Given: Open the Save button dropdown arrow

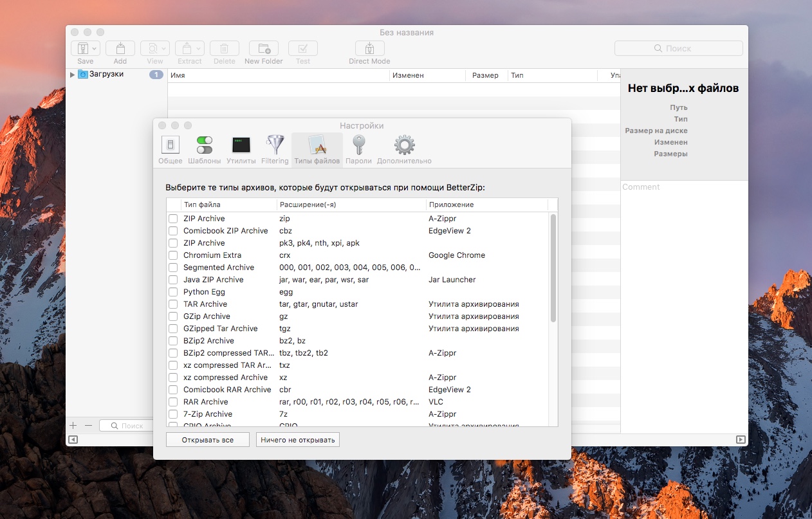Looking at the screenshot, I should point(95,49).
